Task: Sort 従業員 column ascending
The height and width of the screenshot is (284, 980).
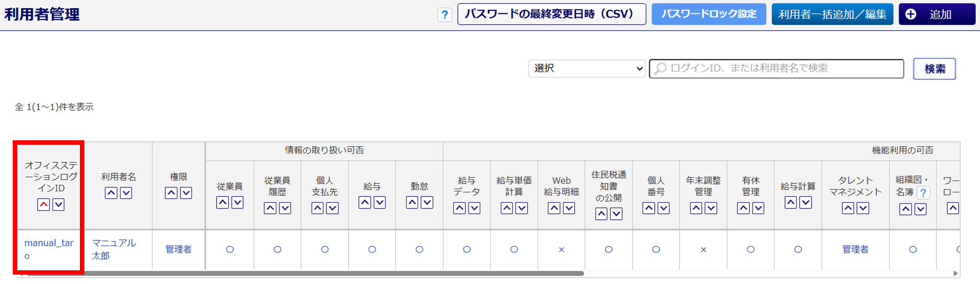Action: coord(222,202)
